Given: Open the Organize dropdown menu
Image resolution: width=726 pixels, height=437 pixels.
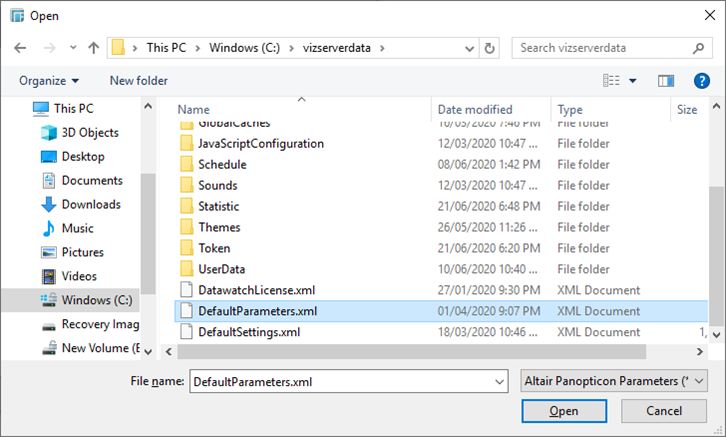Looking at the screenshot, I should click(x=49, y=80).
